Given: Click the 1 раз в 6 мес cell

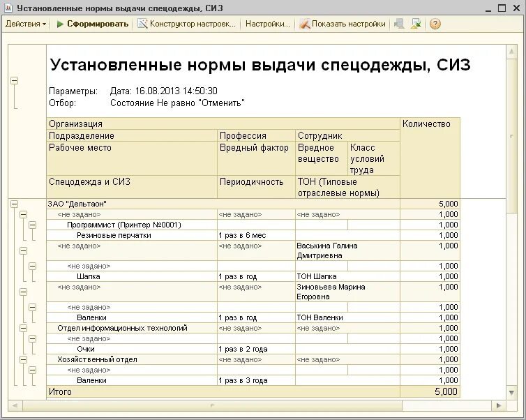Looking at the screenshot, I should (256, 235).
